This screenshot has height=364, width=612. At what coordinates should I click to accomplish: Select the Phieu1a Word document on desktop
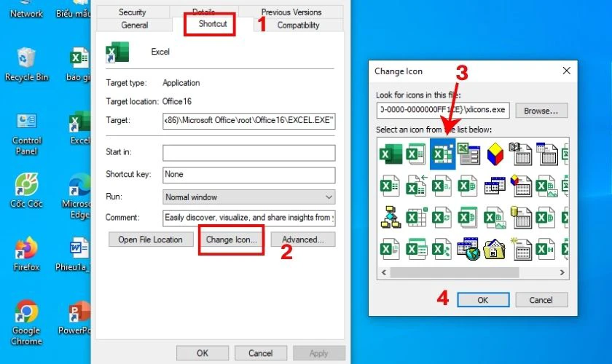point(74,253)
